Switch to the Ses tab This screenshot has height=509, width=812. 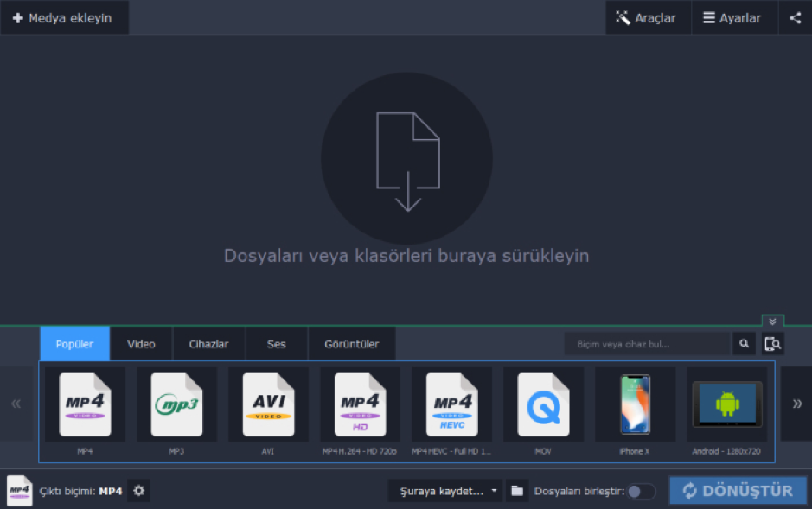click(x=277, y=344)
